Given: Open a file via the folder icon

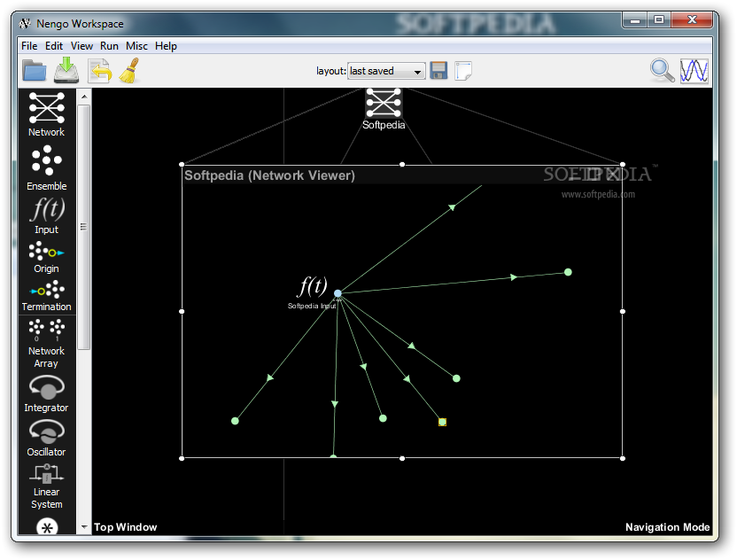Looking at the screenshot, I should point(35,71).
